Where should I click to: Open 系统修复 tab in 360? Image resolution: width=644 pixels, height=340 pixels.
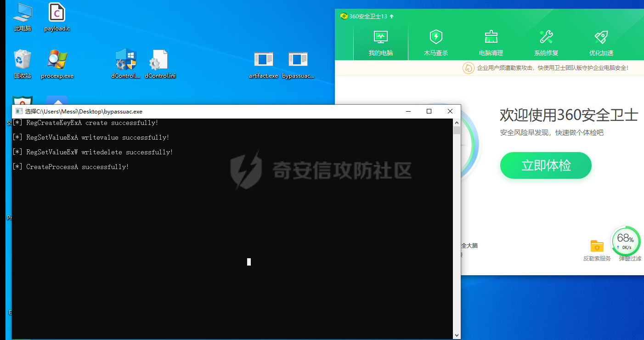546,43
